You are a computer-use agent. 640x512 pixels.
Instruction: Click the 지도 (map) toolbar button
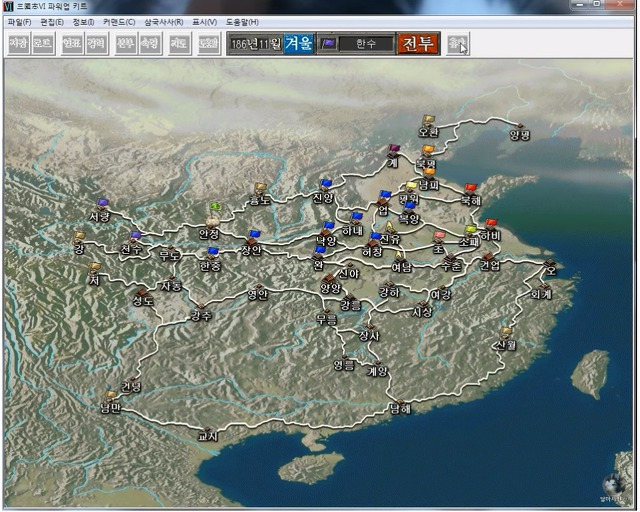point(180,43)
